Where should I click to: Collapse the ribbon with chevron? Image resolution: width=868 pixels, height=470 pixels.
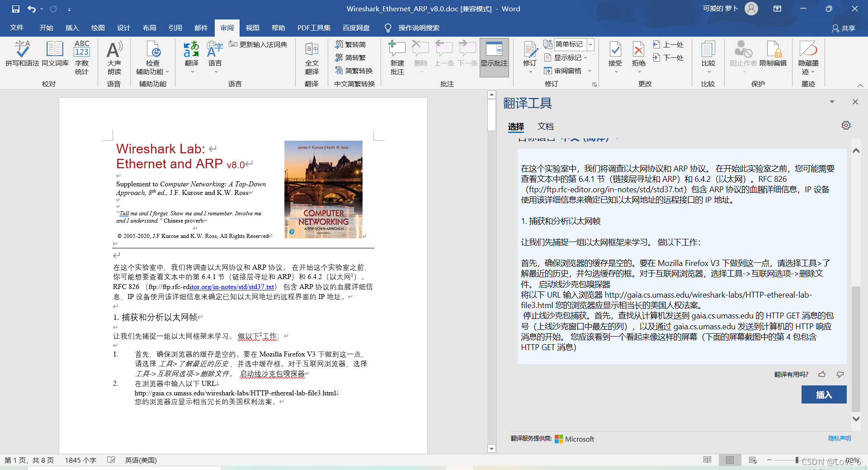[x=860, y=85]
